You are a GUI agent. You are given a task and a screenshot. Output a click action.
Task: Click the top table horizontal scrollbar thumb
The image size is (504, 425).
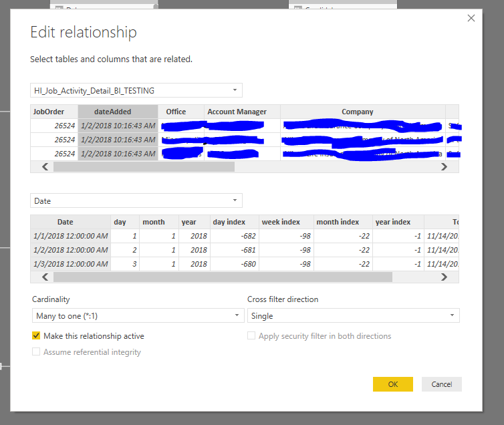tap(144, 166)
